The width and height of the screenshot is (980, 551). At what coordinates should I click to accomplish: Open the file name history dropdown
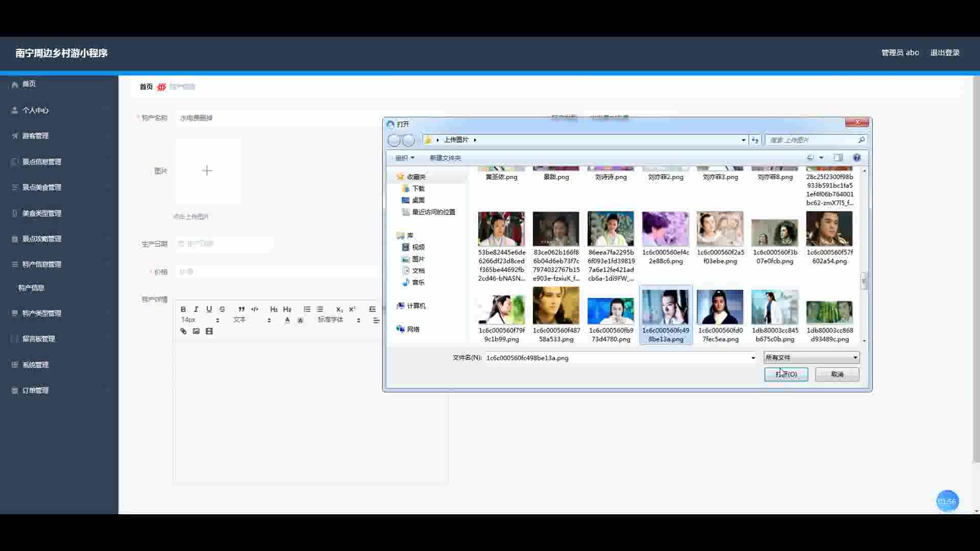tap(753, 358)
